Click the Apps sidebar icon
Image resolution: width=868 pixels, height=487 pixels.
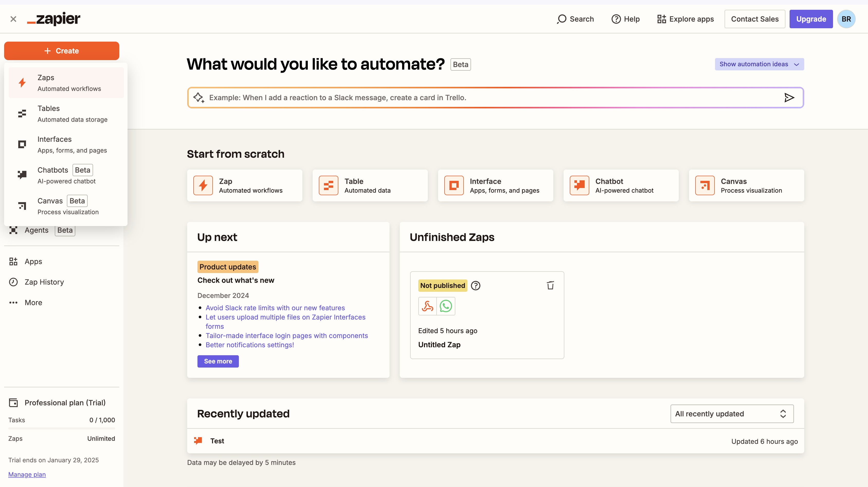(x=13, y=261)
